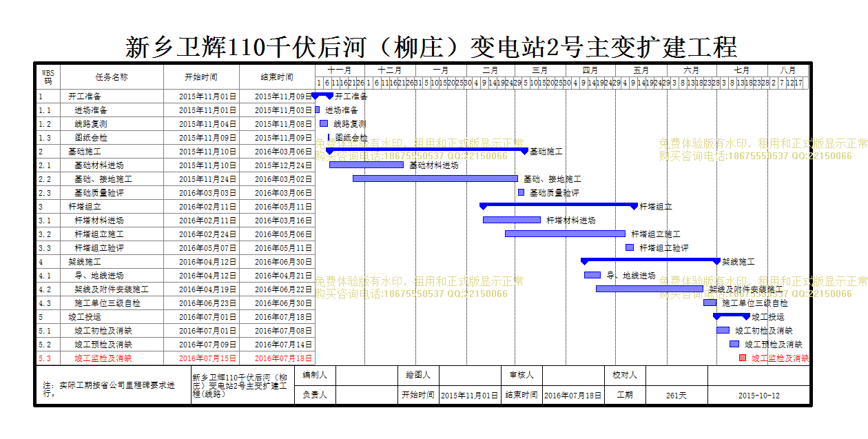
Task: Select the 杆塔组立施工 task name cell in table
Action: click(x=112, y=234)
